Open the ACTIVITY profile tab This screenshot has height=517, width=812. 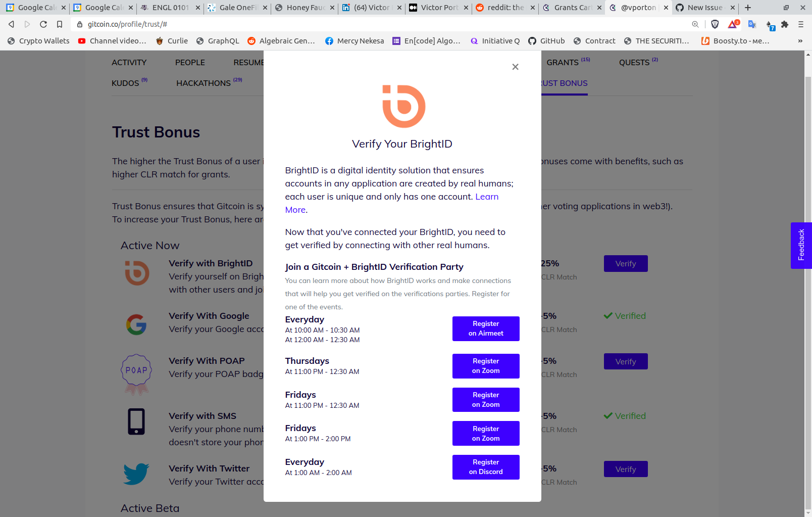[x=129, y=63]
